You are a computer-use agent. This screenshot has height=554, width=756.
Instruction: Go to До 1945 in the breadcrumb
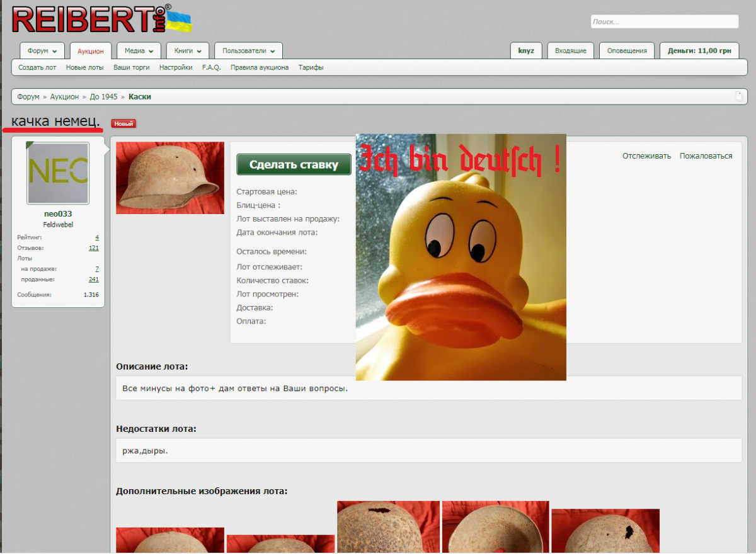(104, 97)
